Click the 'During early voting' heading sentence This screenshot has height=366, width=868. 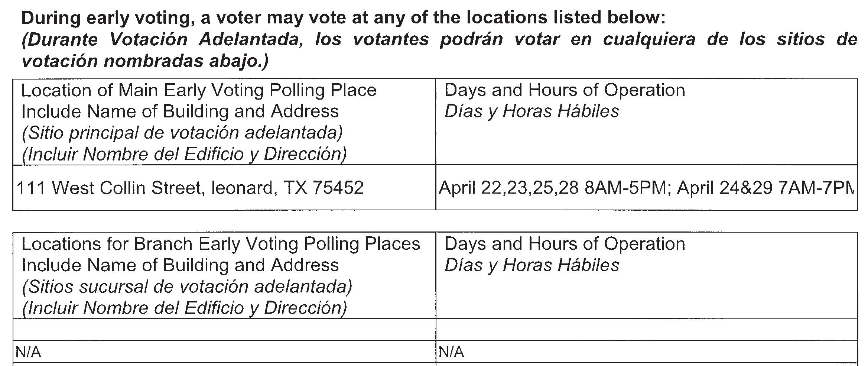344,17
